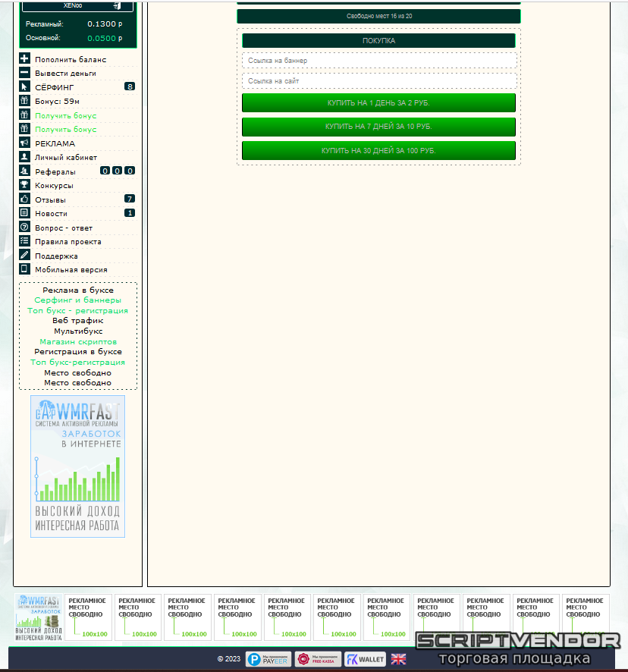Viewport: 628px width, 672px height.
Task: Open the Магазин скриптов link
Action: tap(78, 342)
